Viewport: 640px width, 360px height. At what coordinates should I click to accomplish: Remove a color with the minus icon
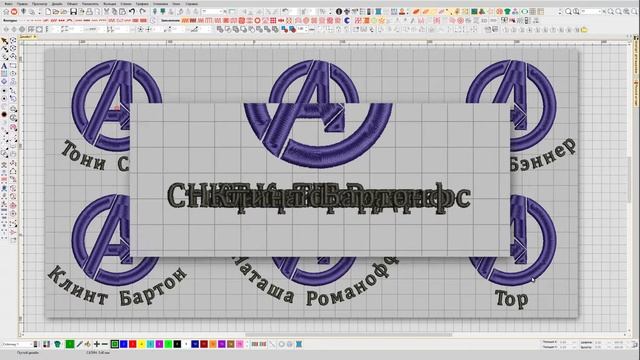coord(104,344)
